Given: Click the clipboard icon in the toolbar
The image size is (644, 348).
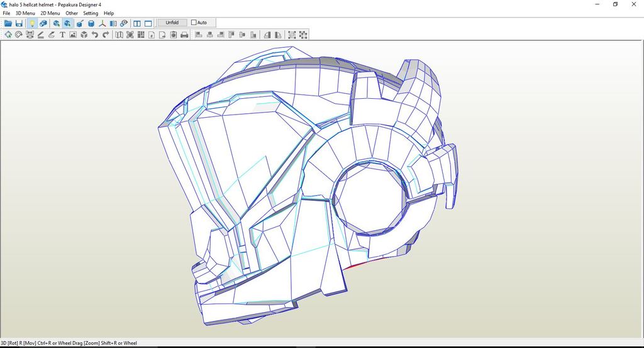Looking at the screenshot, I should tap(174, 35).
